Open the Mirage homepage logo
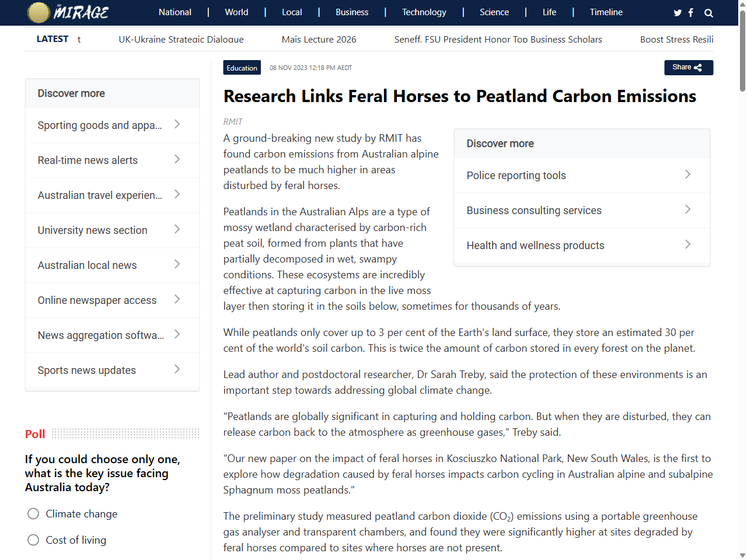 67,12
